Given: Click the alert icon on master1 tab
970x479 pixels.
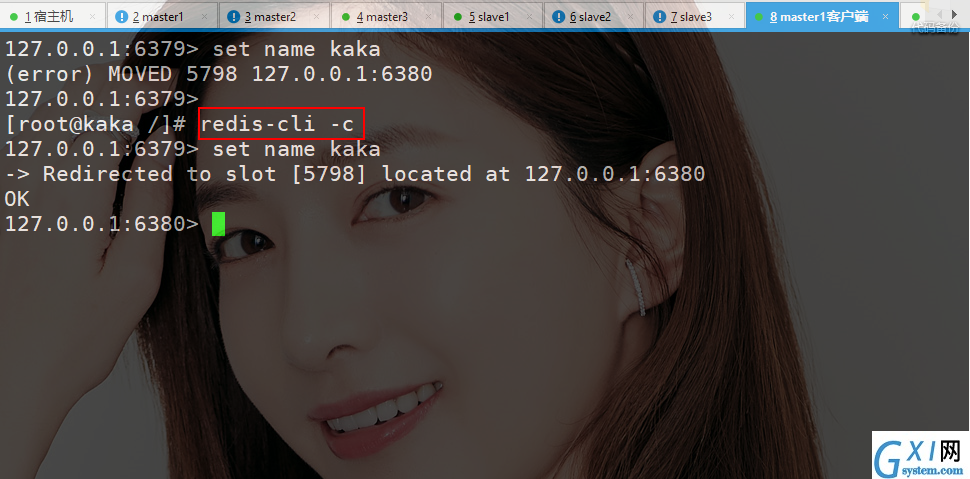Looking at the screenshot, I should pos(121,17).
